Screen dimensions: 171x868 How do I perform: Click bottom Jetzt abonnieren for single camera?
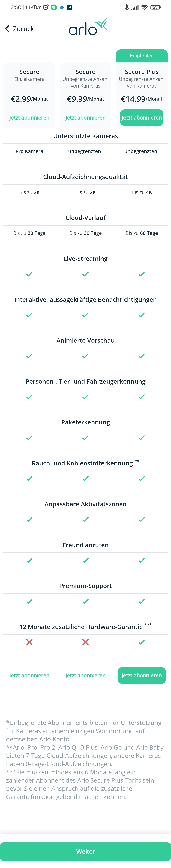click(29, 675)
